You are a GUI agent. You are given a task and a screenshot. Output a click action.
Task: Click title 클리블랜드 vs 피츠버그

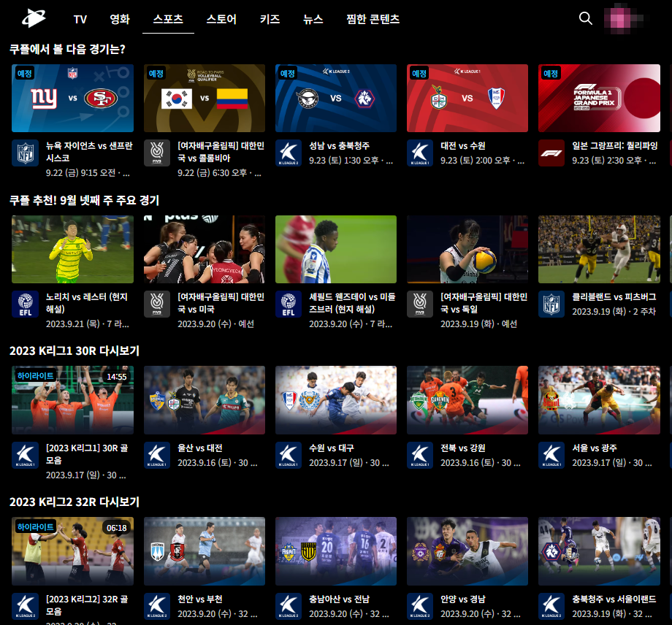coord(614,297)
